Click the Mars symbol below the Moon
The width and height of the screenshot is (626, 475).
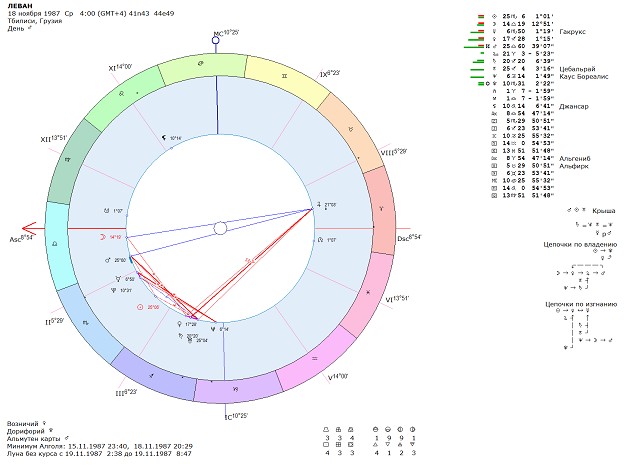105,260
